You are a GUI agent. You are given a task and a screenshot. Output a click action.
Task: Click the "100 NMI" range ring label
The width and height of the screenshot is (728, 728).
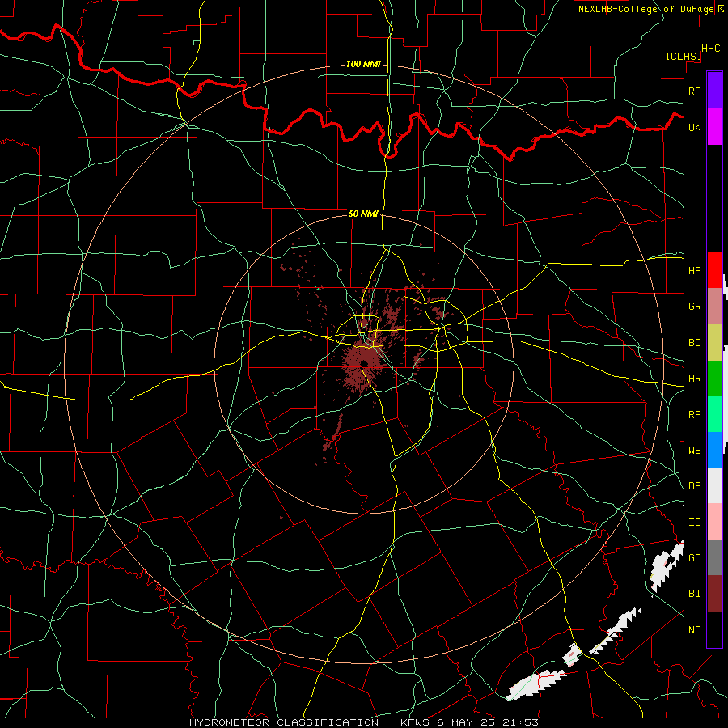point(363,64)
